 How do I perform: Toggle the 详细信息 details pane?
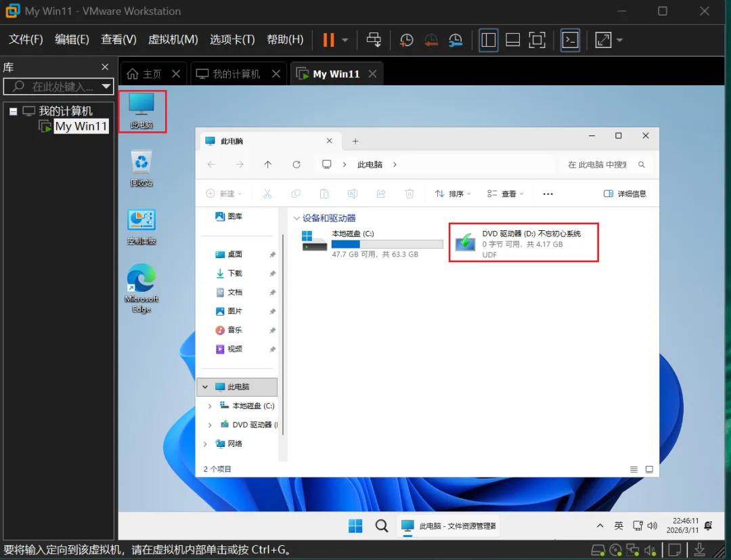(x=625, y=194)
